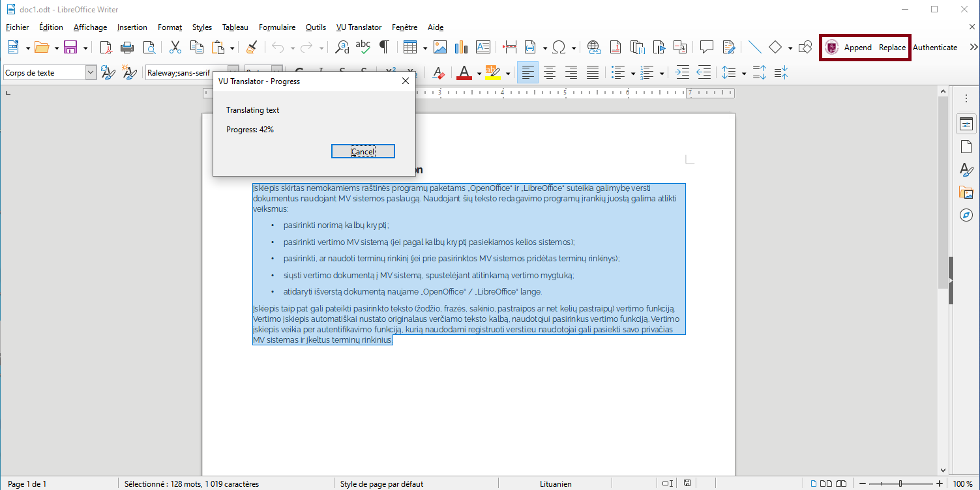This screenshot has height=490, width=980.
Task: Insert a comment with speech bubble icon
Action: coord(706,47)
